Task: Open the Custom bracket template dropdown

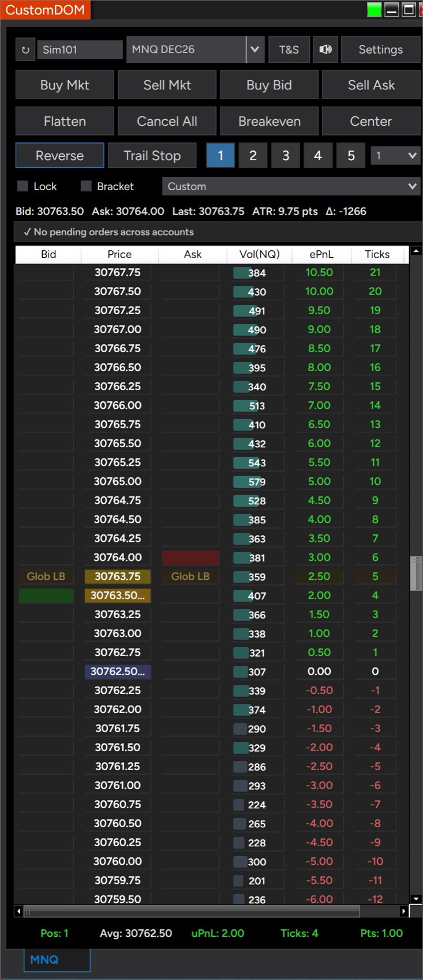Action: click(291, 186)
